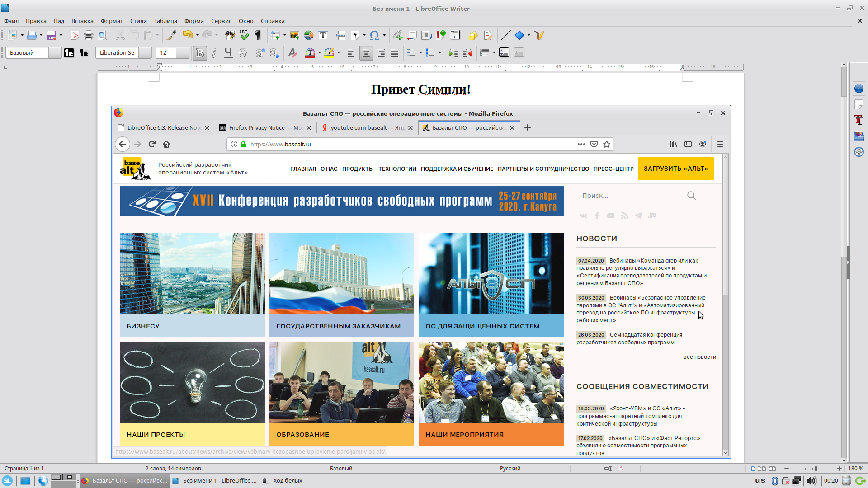
Task: Click the volume icon in system tray
Action: tap(811, 481)
